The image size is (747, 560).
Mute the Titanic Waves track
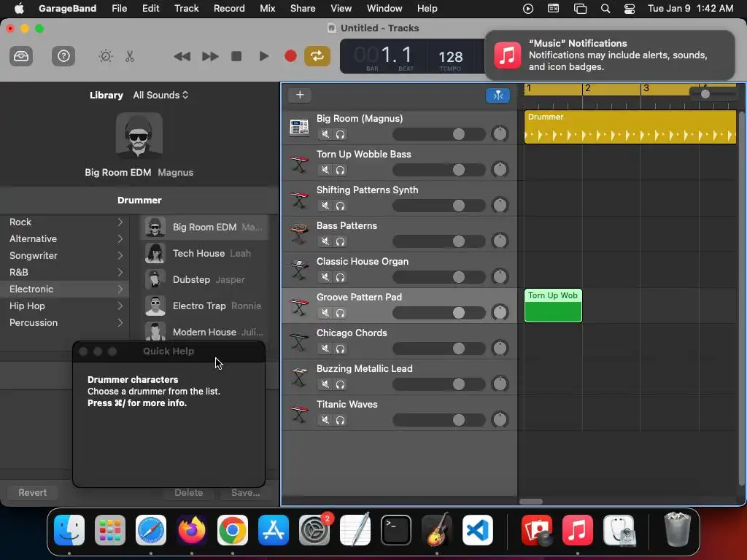pyautogui.click(x=325, y=420)
